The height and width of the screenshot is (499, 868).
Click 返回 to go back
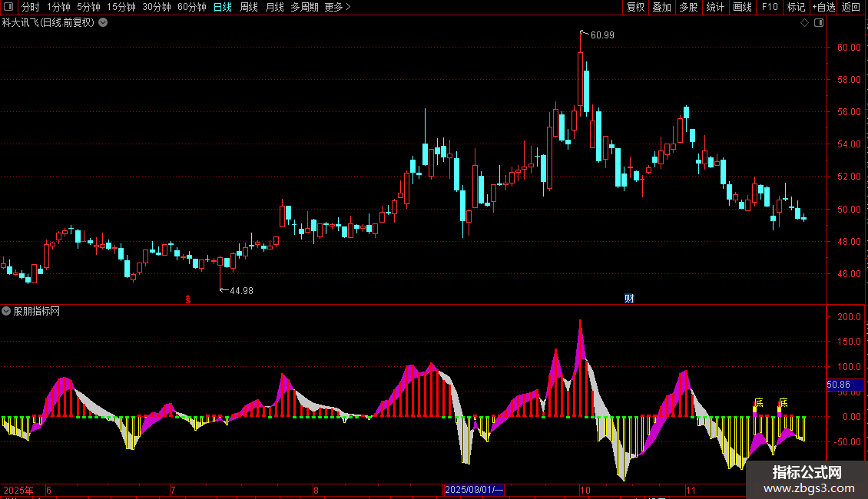(x=851, y=7)
